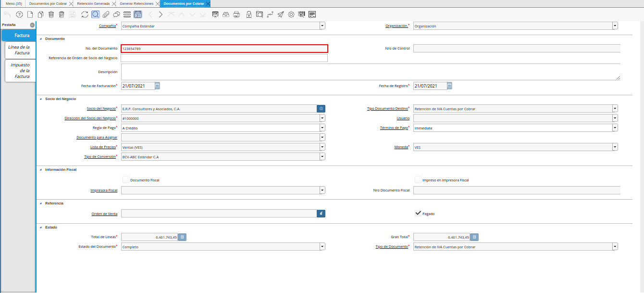Click the Lock record padlock icon

point(248,14)
